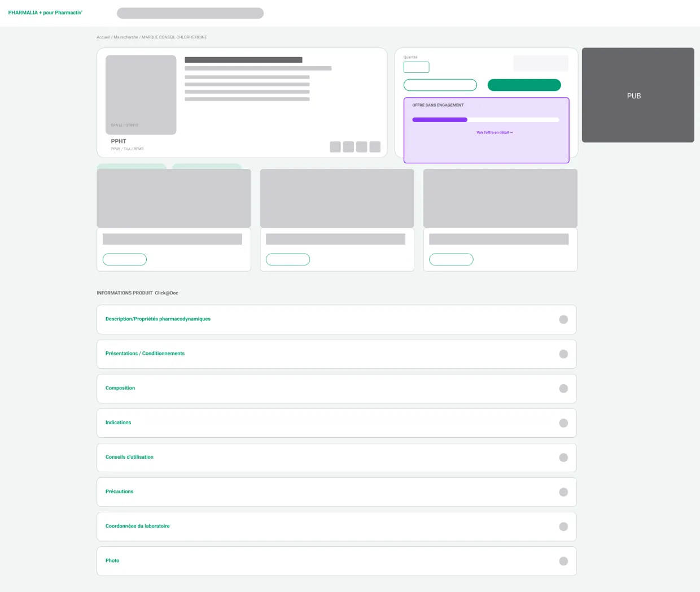700x592 pixels.
Task: Click the white outlined button under Quantité
Action: [x=440, y=85]
